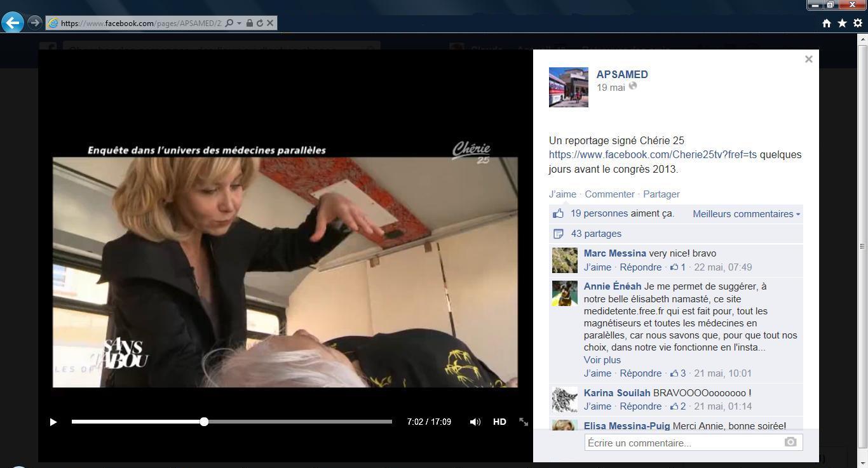Open browser favorites star icon
This screenshot has width=868, height=468.
click(842, 23)
